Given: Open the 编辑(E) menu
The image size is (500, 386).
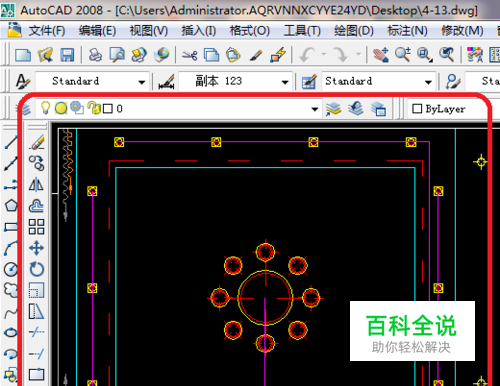Looking at the screenshot, I should pos(97,31).
